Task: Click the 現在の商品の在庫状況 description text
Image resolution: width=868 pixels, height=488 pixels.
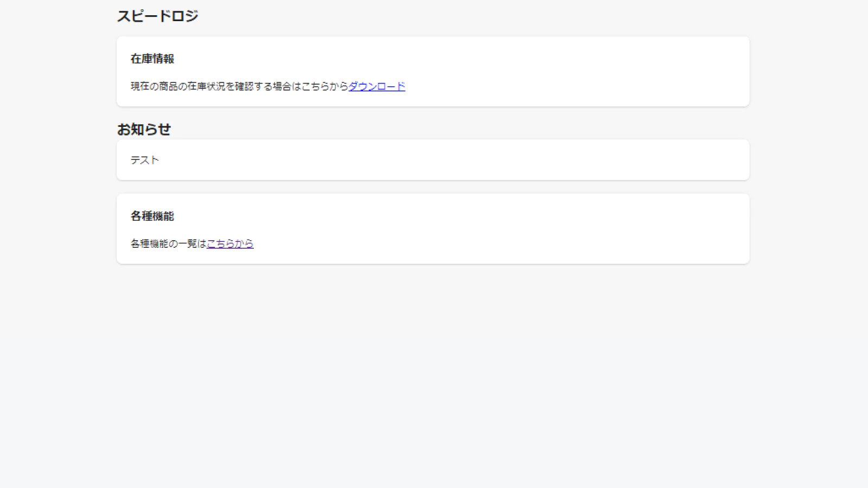Action: [x=239, y=86]
